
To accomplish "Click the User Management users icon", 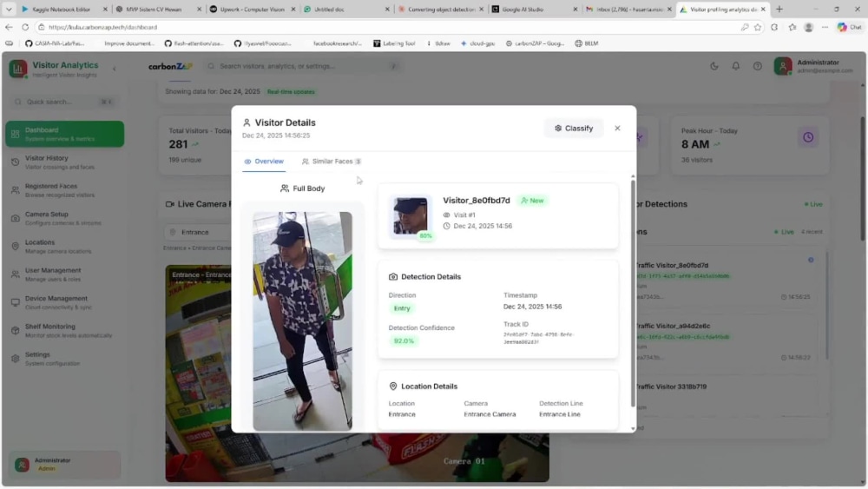I will click(15, 274).
